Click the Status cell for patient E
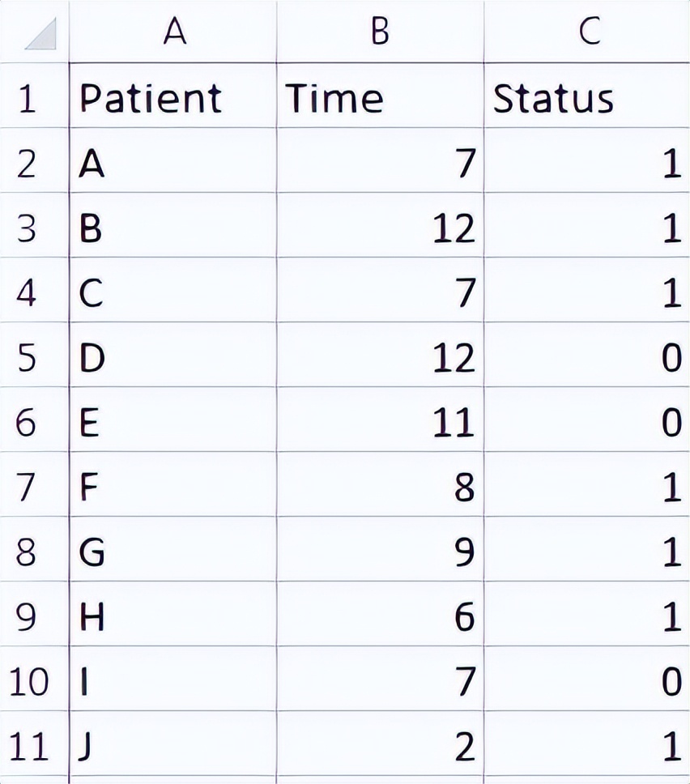 pos(587,423)
